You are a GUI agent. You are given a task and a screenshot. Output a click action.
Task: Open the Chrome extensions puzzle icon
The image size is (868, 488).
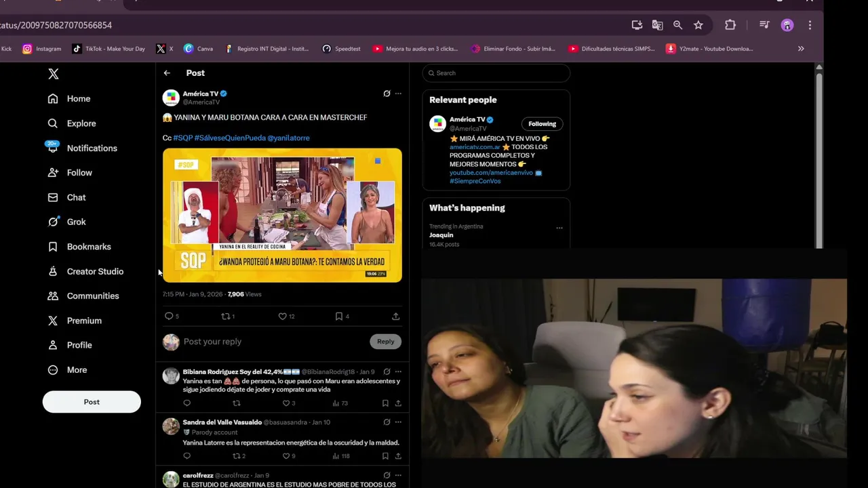pos(730,25)
